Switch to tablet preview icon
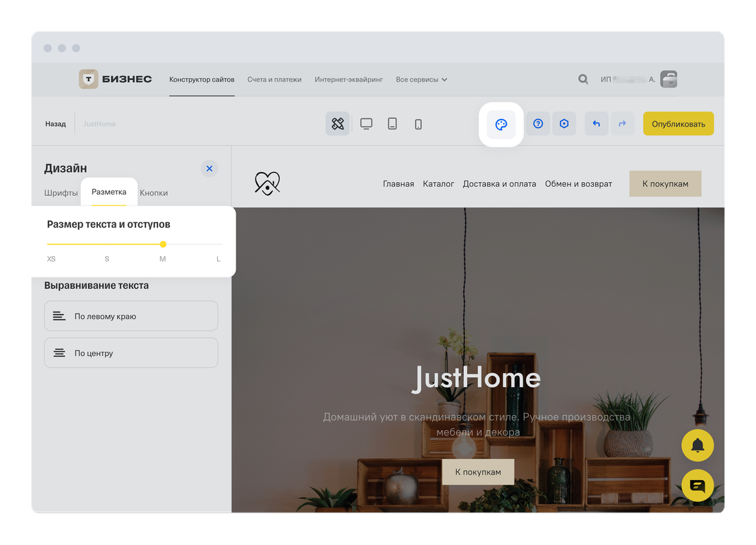This screenshot has width=756, height=545. coord(392,124)
